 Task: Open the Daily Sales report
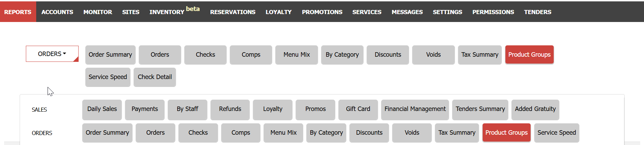(102, 109)
